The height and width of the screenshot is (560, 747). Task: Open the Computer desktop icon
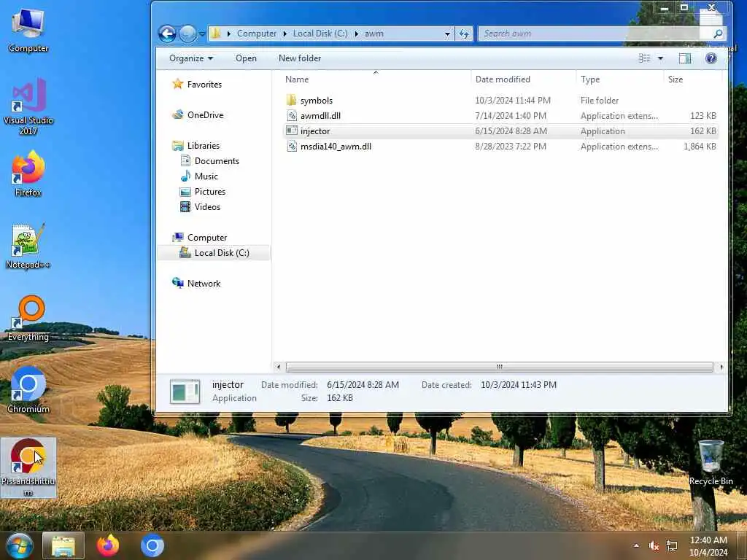click(x=28, y=31)
